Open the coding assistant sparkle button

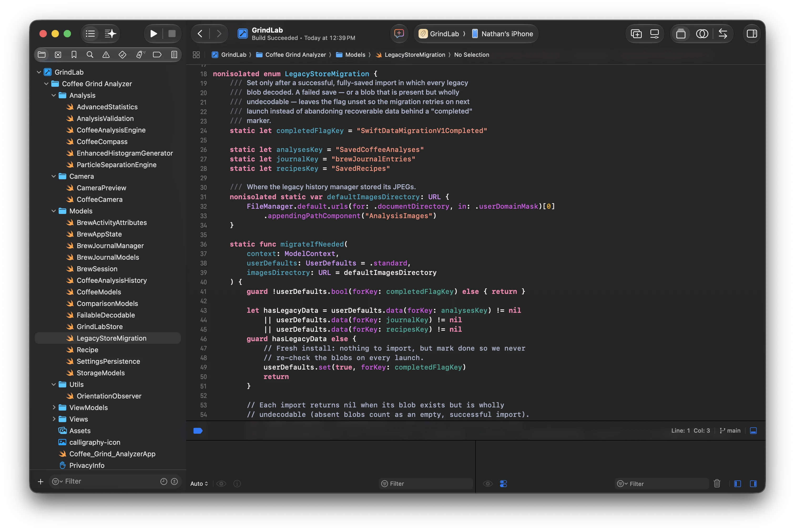[110, 34]
